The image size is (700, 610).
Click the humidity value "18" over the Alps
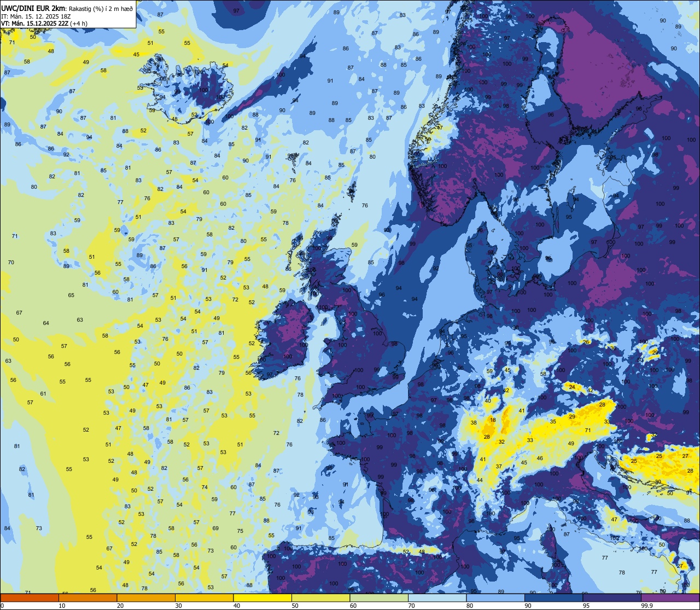tap(493, 420)
